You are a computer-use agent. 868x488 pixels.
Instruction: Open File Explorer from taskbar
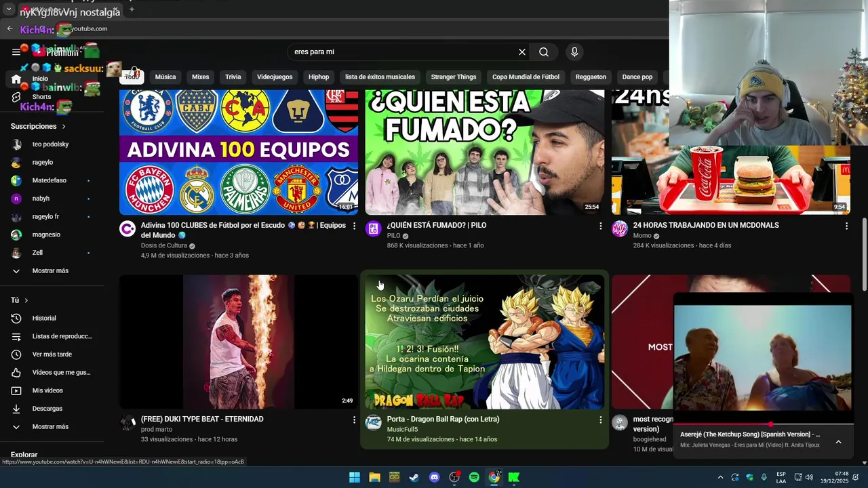pyautogui.click(x=374, y=477)
